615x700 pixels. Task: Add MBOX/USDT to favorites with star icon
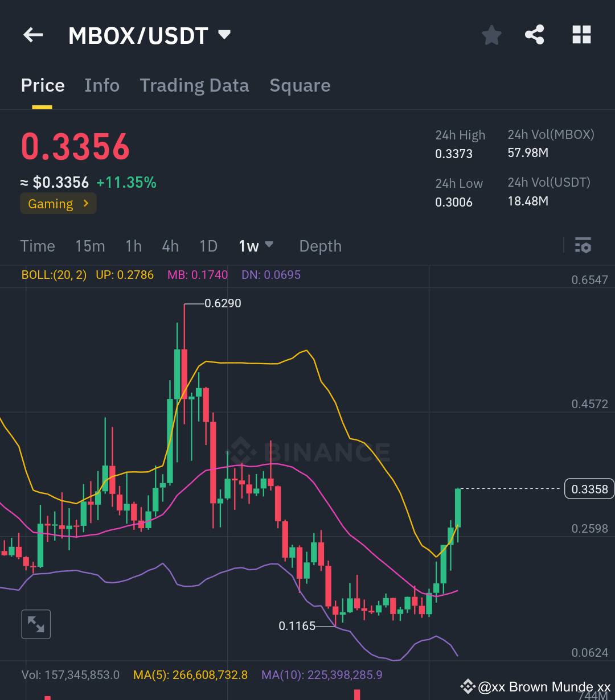[x=491, y=35]
